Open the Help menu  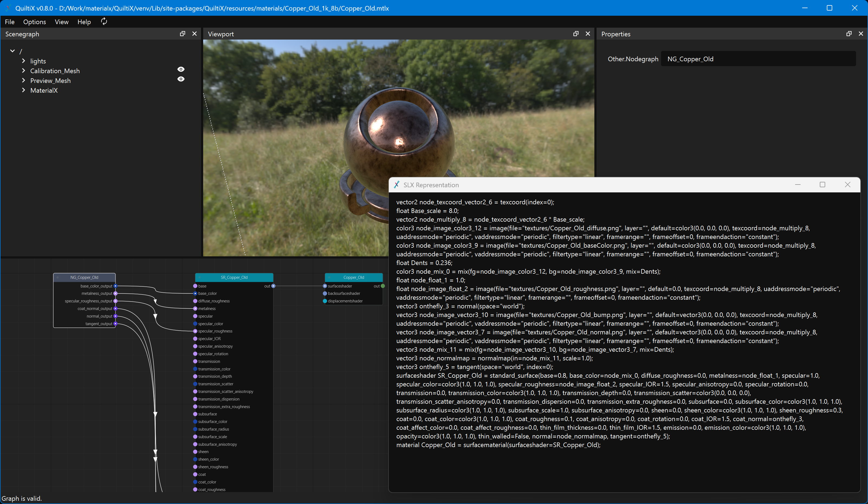pos(84,22)
